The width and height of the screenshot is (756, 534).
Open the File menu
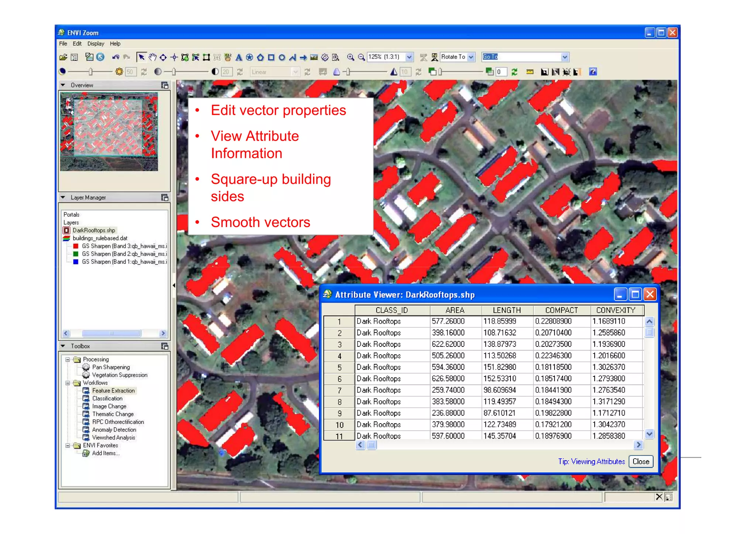click(63, 44)
